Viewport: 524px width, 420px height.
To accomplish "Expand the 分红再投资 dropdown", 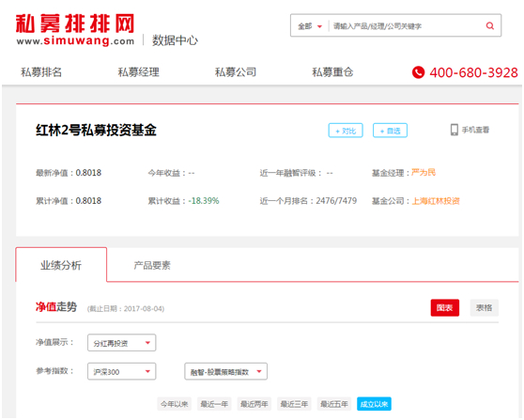I will pyautogui.click(x=122, y=343).
